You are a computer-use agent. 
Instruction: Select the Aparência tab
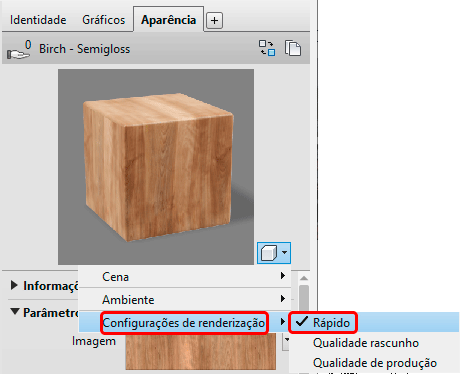tap(168, 20)
